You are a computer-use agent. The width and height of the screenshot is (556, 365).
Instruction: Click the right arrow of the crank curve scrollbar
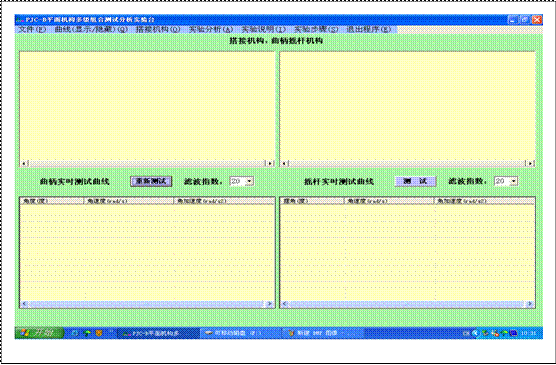click(x=270, y=164)
